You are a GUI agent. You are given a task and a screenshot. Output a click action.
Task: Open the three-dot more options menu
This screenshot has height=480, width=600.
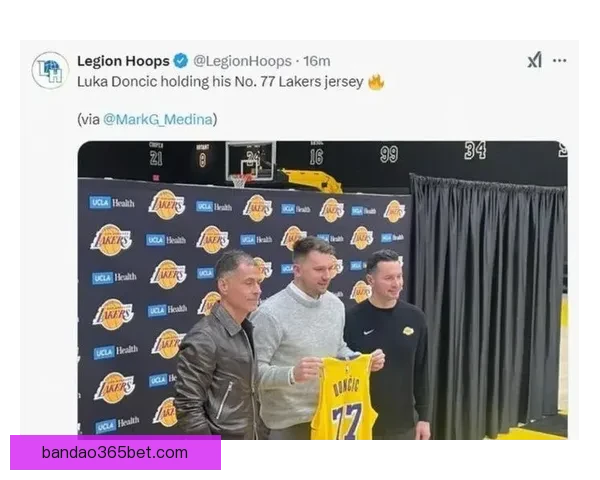pyautogui.click(x=559, y=60)
